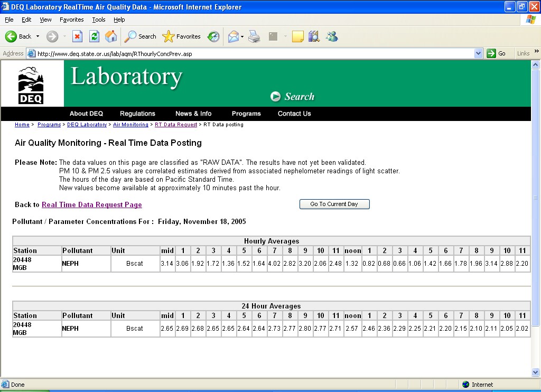Follow the Real Time Data Request Page link
Viewport: 541px width, 392px height.
point(91,205)
